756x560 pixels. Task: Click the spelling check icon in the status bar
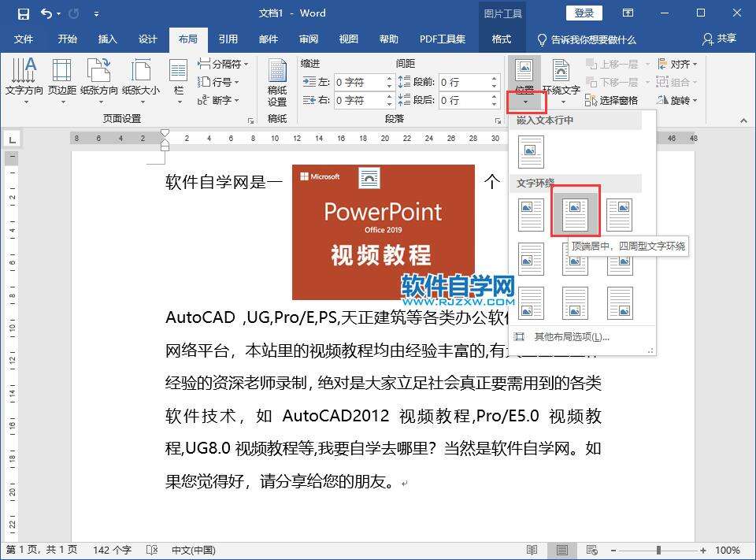[x=152, y=550]
